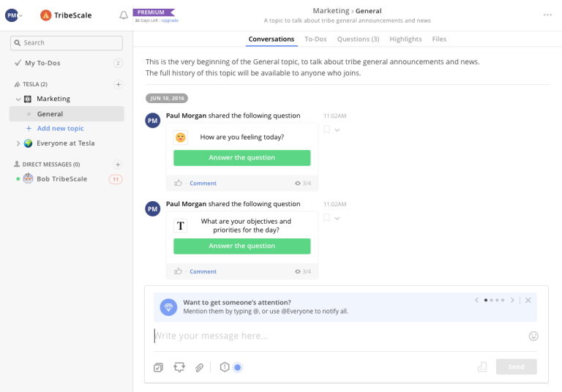The image size is (562, 392).
Task: Go to the previous tip
Action: click(476, 301)
